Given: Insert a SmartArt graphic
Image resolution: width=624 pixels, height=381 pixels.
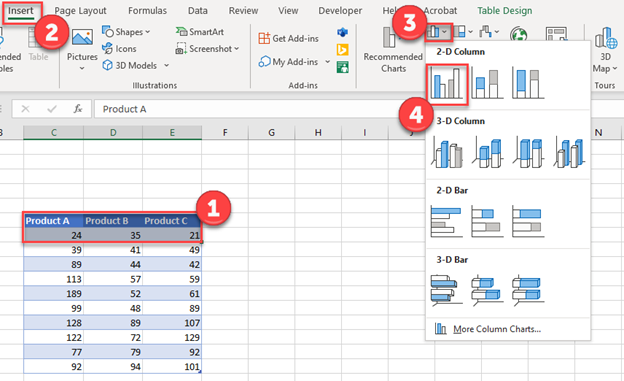Looking at the screenshot, I should pyautogui.click(x=200, y=32).
